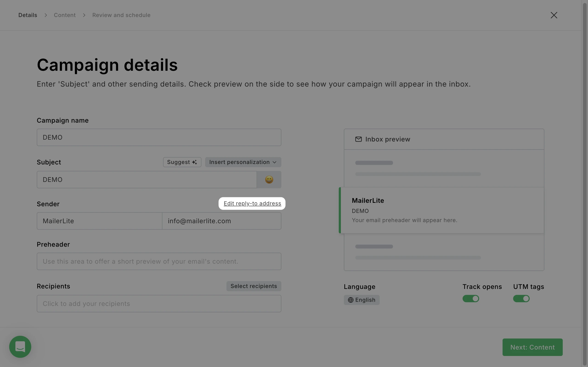Select the Details breadcrumb step
This screenshot has width=588, height=367.
click(x=28, y=15)
